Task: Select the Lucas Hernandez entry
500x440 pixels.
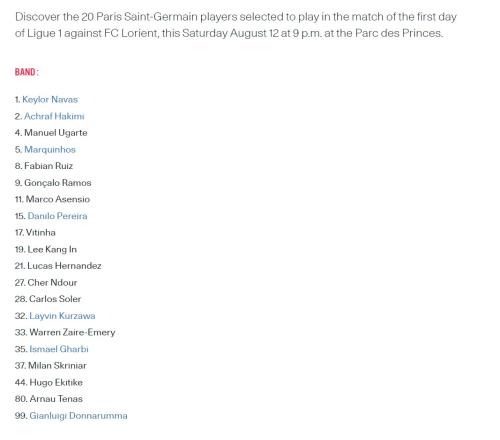Action: coord(58,266)
